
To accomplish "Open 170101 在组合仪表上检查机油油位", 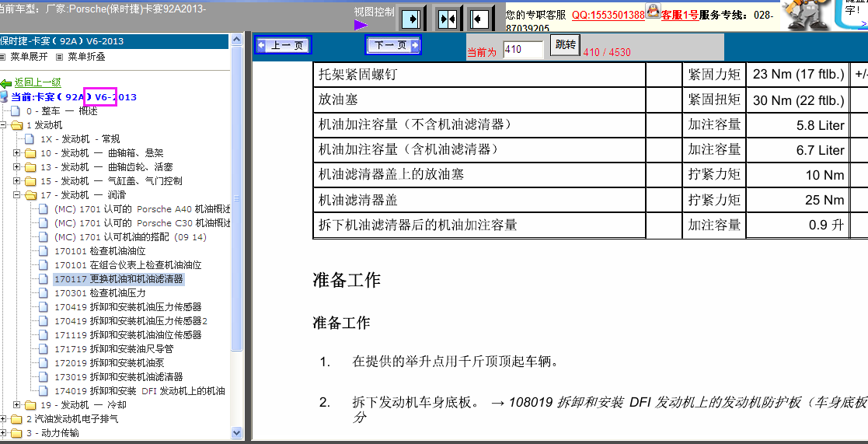I will [x=128, y=265].
